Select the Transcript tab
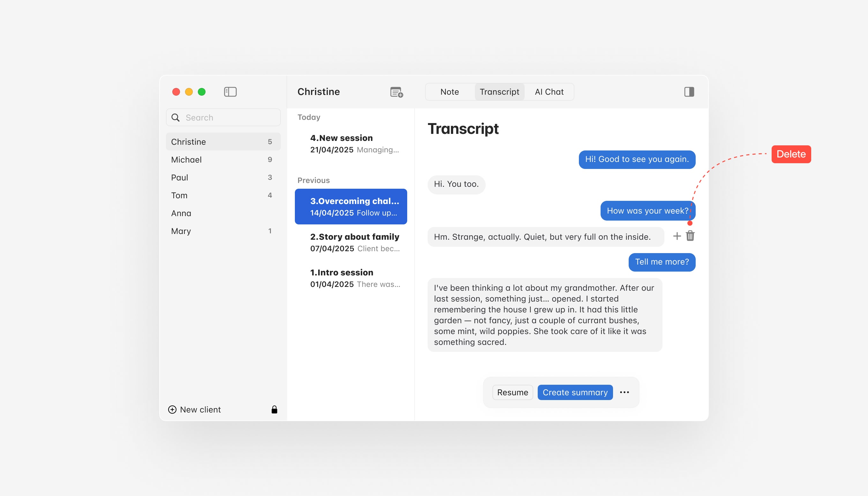Viewport: 868px width, 496px height. click(x=499, y=91)
